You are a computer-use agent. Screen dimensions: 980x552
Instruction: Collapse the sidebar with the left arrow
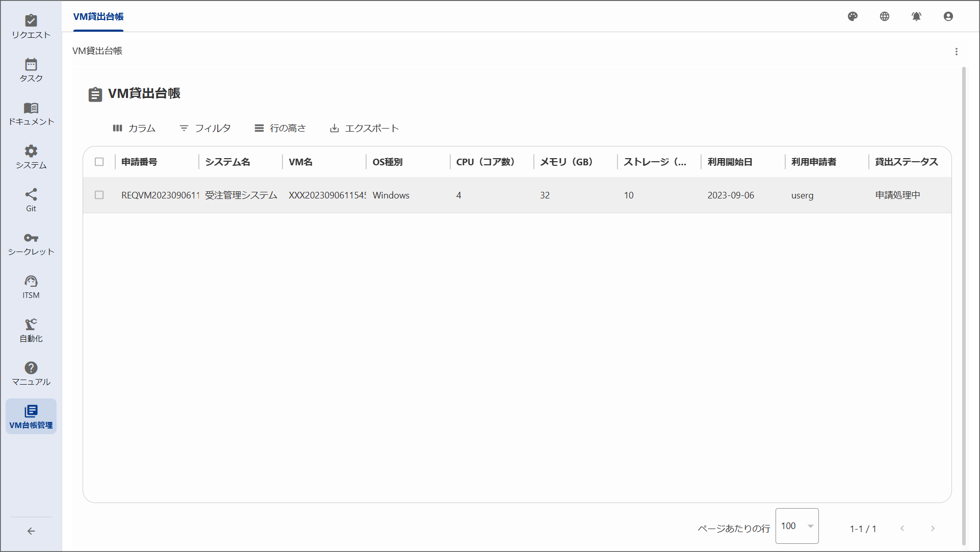click(x=31, y=531)
